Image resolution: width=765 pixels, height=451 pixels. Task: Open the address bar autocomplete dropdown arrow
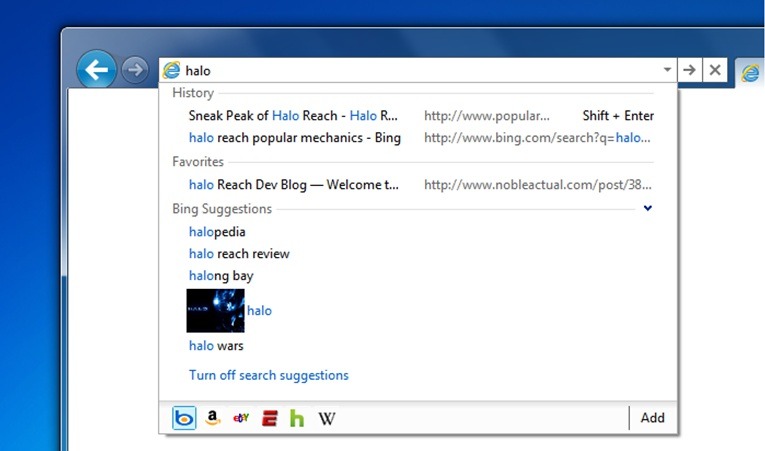[667, 70]
